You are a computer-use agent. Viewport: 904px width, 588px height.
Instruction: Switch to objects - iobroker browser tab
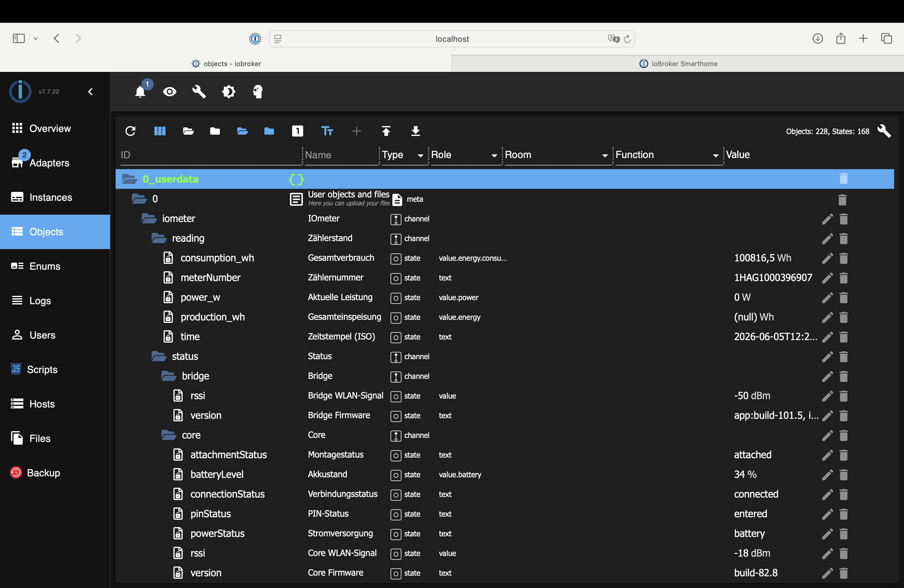pyautogui.click(x=226, y=63)
